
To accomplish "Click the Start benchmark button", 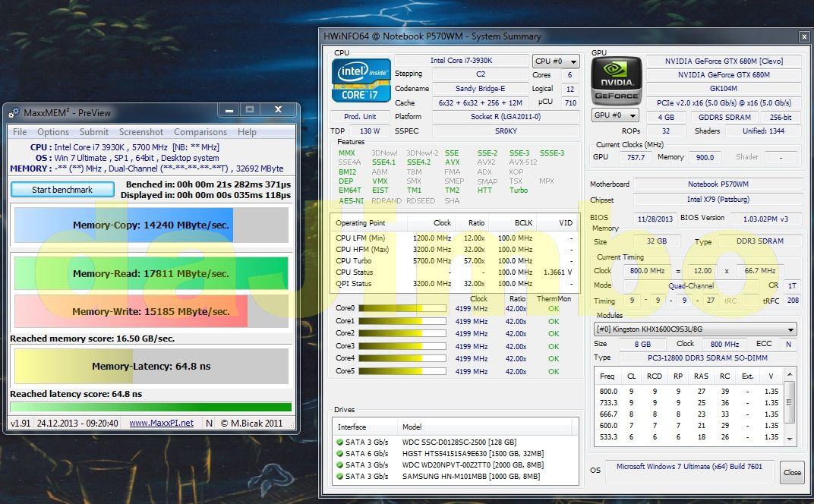I will (62, 190).
